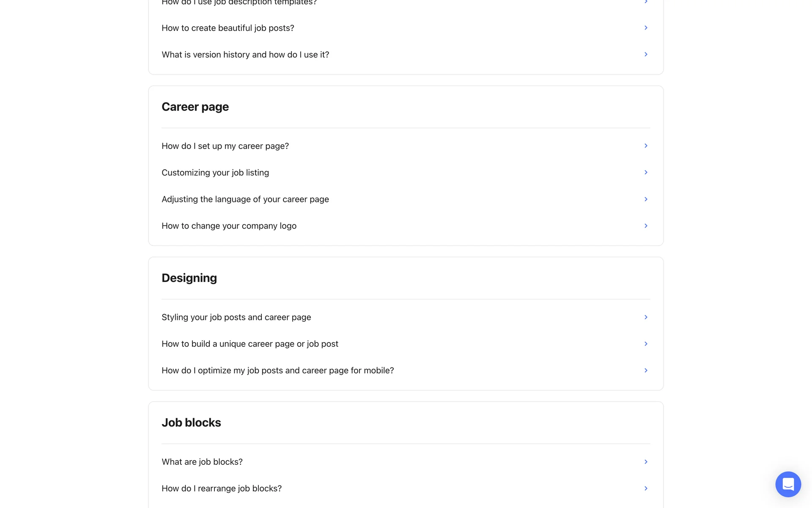The width and height of the screenshot is (812, 508).
Task: Open 'What is version history and how do I use it?'
Action: click(245, 55)
